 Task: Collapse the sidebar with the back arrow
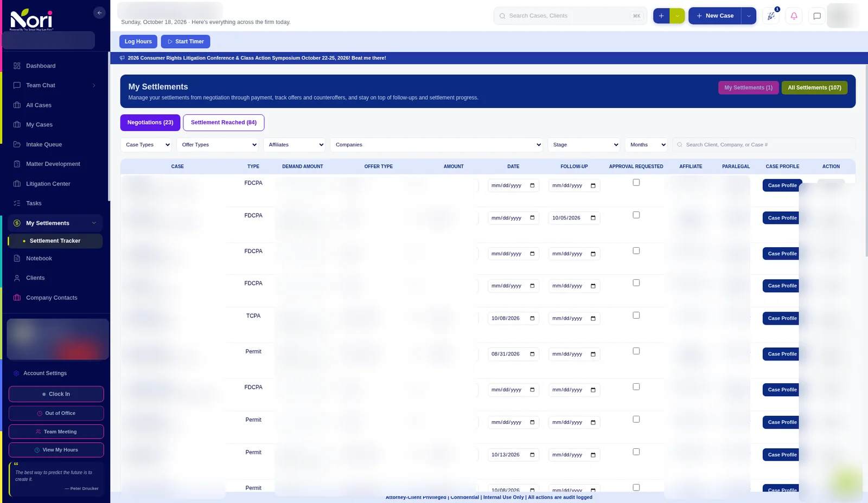click(x=99, y=12)
